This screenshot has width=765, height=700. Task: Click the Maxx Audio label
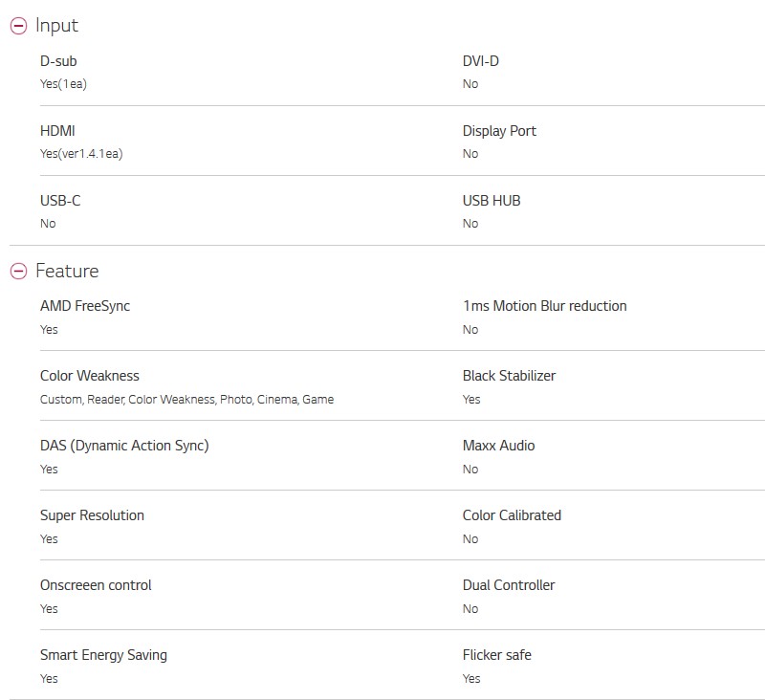click(x=498, y=446)
